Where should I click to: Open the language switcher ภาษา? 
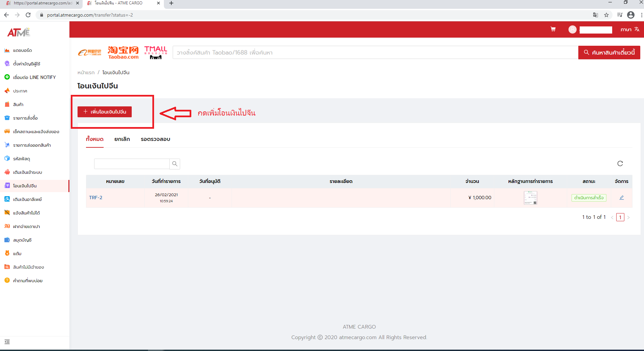coord(629,29)
